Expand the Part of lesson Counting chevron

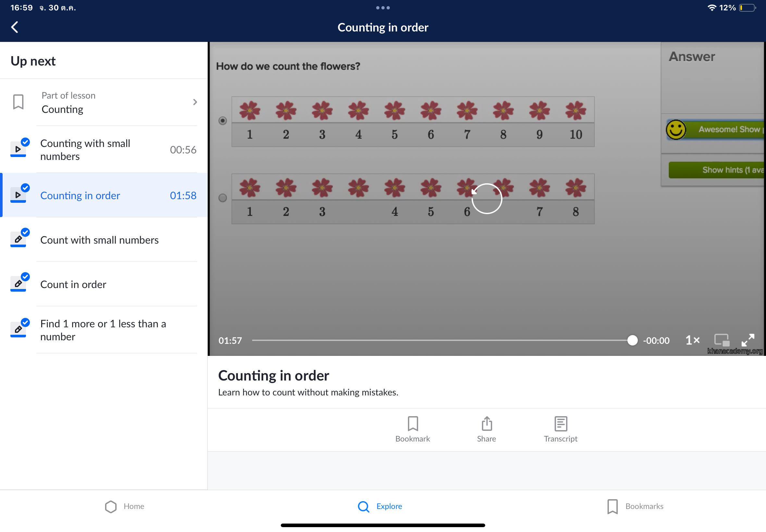[x=195, y=102]
